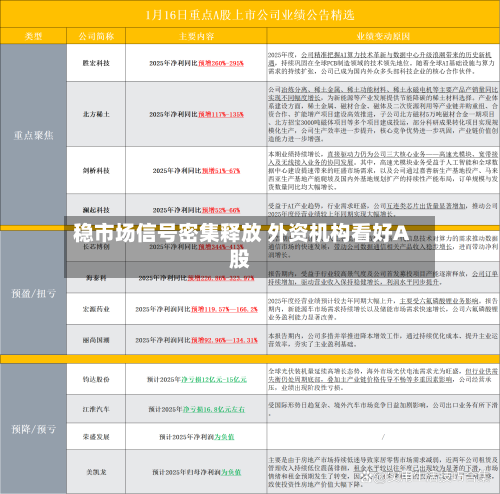Click company name 北方稀土
Screen dimensions: 500x494
click(96, 114)
